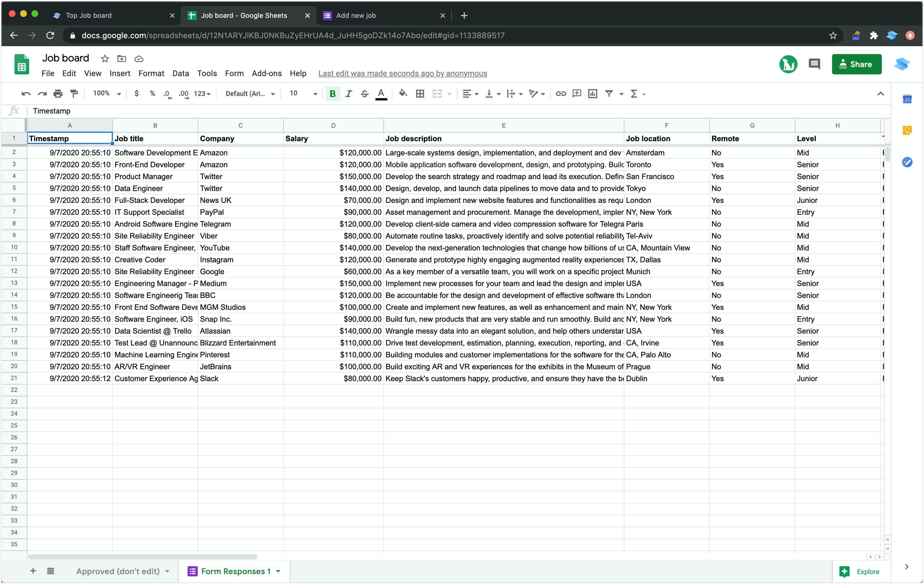Open Google Keep in the side panel
The width and height of the screenshot is (924, 584).
(907, 130)
